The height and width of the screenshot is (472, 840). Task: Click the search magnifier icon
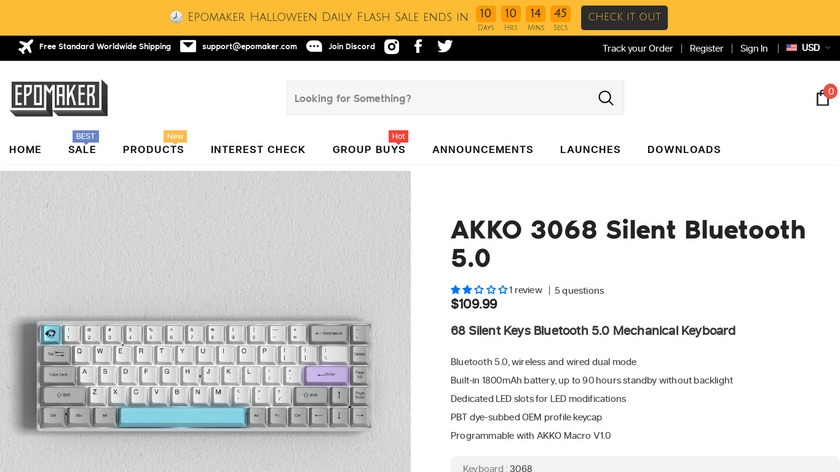click(x=606, y=98)
